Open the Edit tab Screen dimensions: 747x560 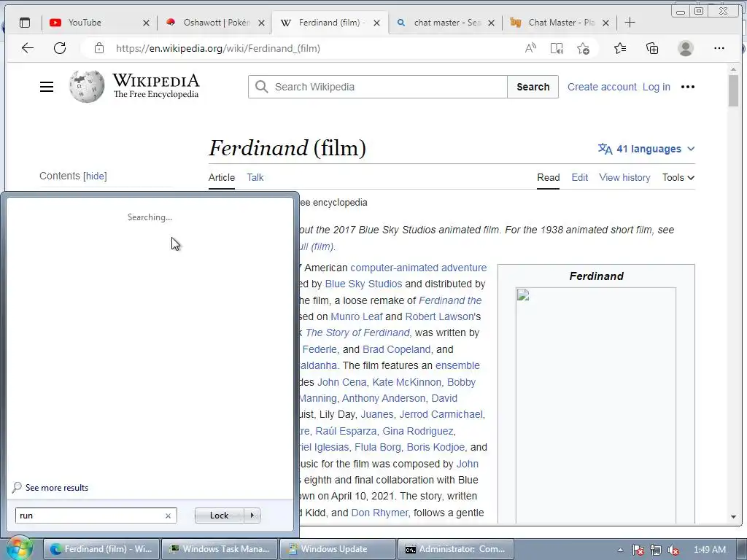click(x=579, y=177)
